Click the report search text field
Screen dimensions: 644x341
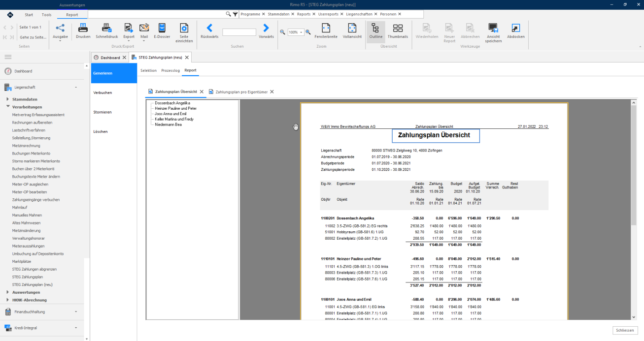coord(239,32)
